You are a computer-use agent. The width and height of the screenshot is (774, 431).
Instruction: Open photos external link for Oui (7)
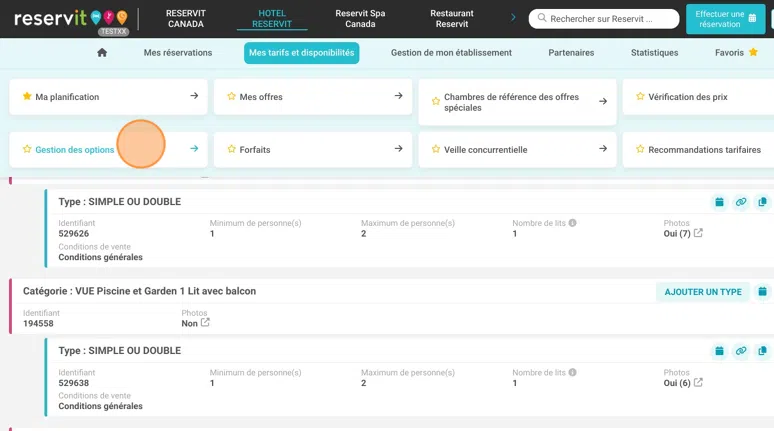698,233
